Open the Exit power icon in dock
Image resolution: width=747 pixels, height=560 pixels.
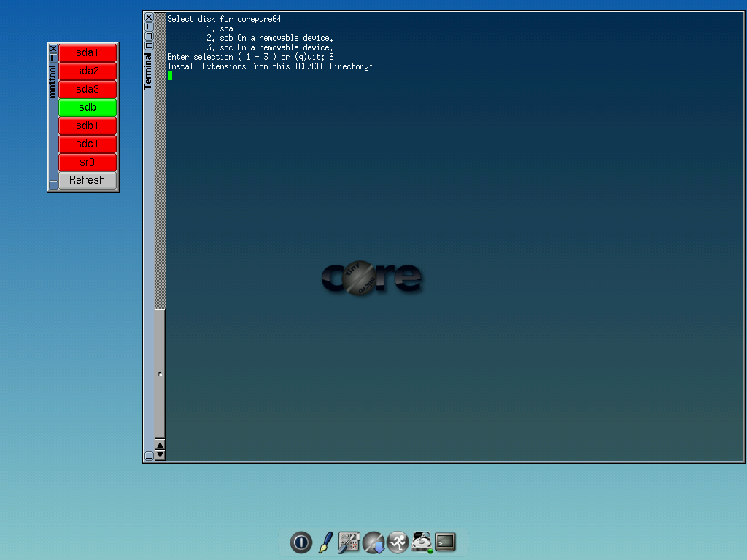click(x=301, y=542)
